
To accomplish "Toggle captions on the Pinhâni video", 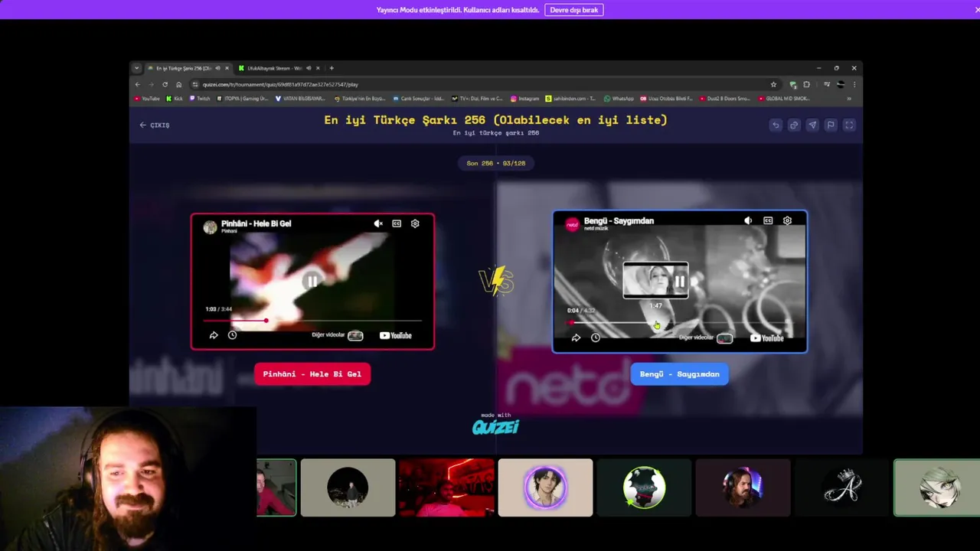I will (397, 223).
